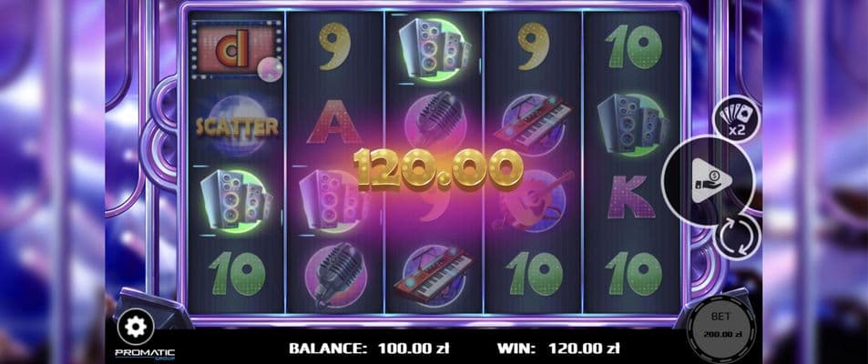Click the SCATTER disco ball symbol

(x=237, y=126)
